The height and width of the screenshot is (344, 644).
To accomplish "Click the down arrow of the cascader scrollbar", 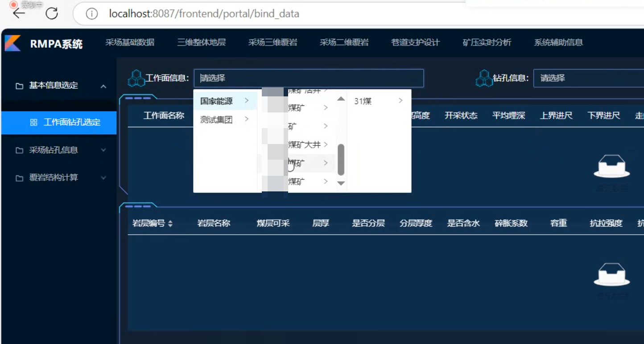I will pos(341,183).
